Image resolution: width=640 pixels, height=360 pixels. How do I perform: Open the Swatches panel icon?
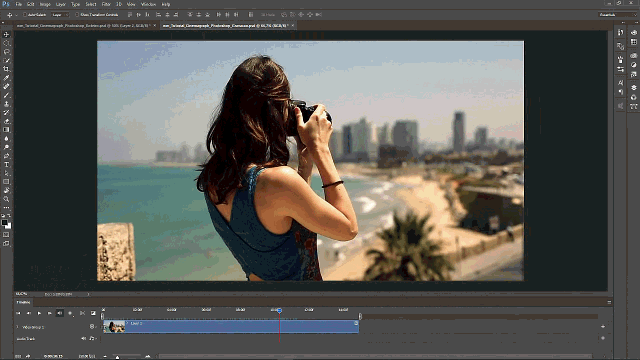click(x=633, y=42)
